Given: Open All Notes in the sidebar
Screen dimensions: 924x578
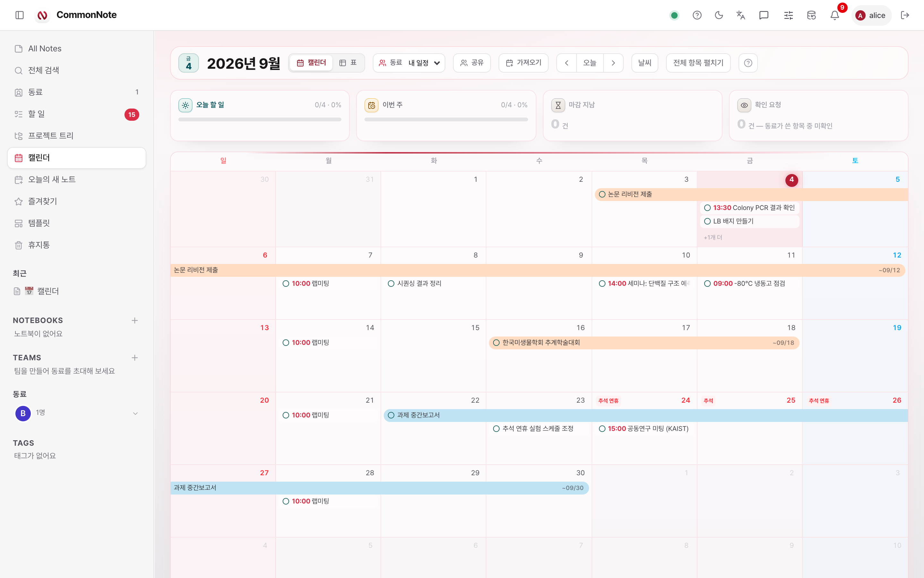Looking at the screenshot, I should pos(76,48).
